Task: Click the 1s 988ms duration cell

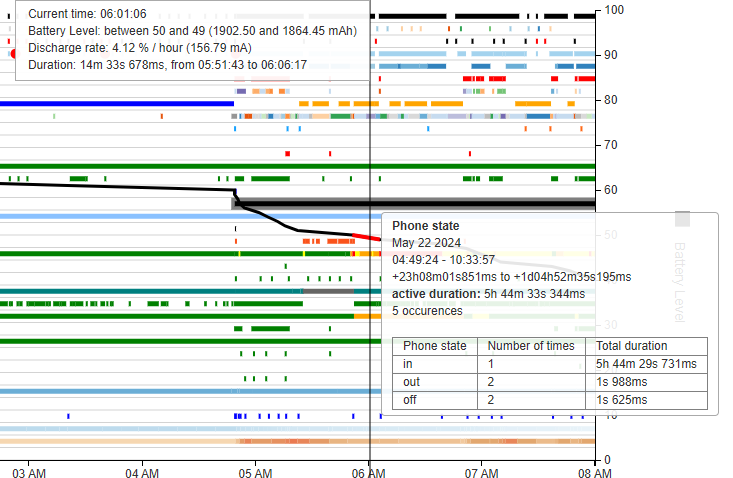Action: tap(647, 382)
